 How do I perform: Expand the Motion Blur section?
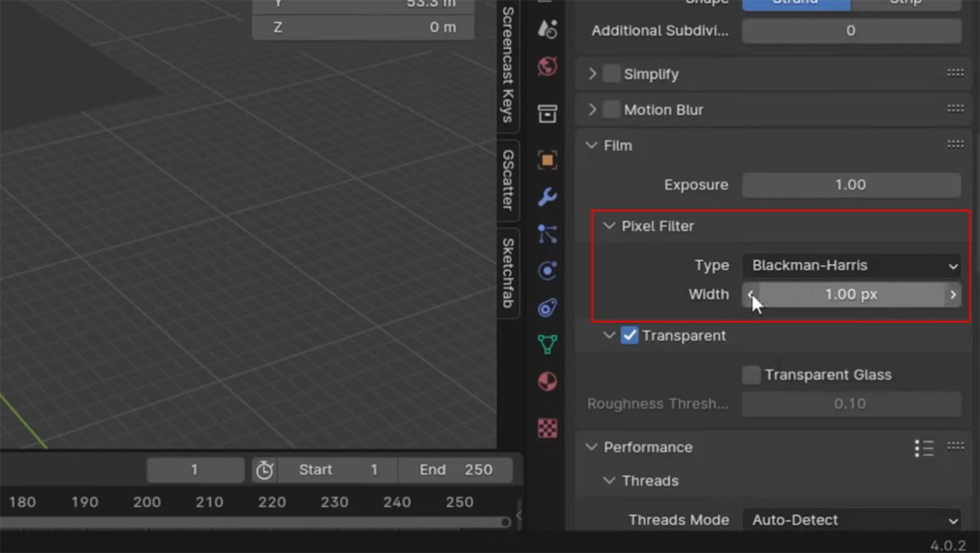tap(591, 109)
